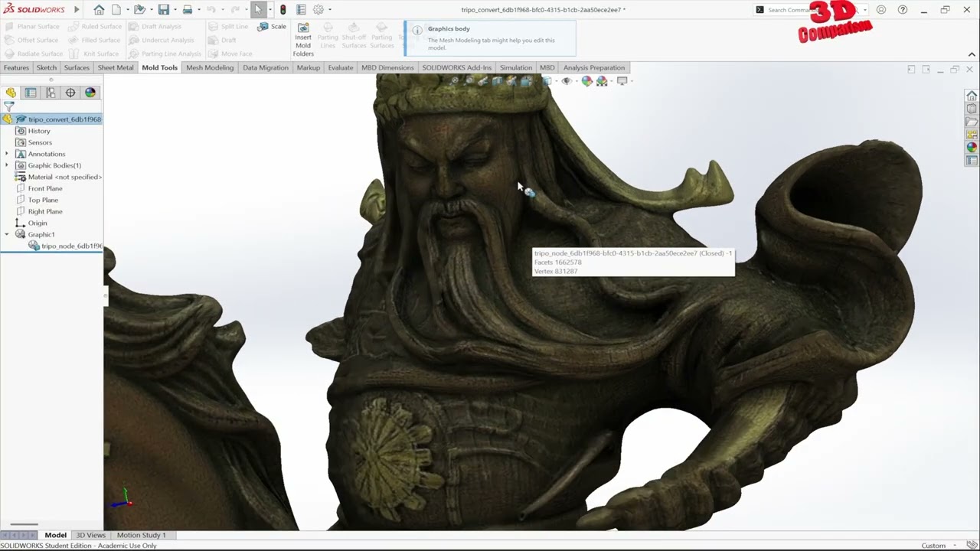
Task: Select the Origin tree item
Action: coord(38,223)
